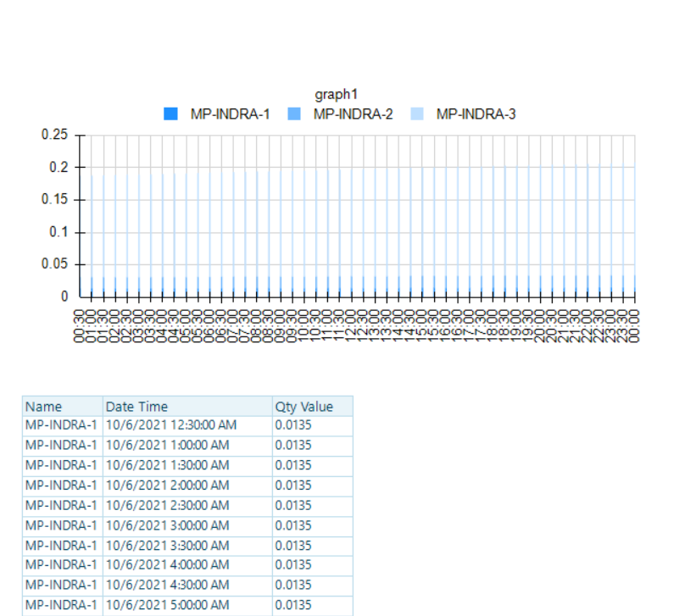This screenshot has width=685, height=616.
Task: Select the 5:00:00 AM date cell
Action: [x=187, y=605]
